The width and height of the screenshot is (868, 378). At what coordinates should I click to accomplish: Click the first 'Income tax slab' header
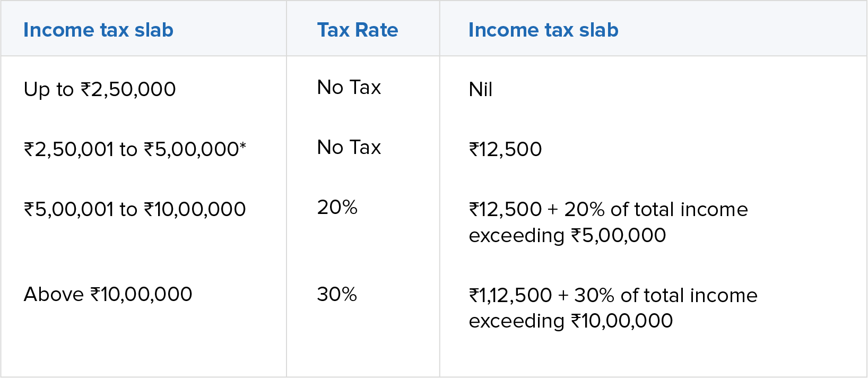click(x=98, y=30)
